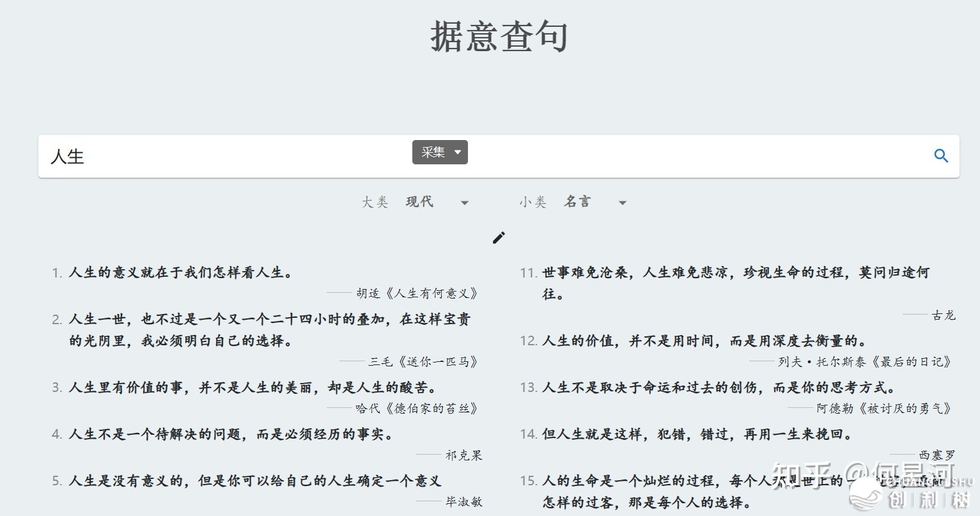Click the search field containing 人生
Screen dimensions: 980x516
(x=224, y=157)
